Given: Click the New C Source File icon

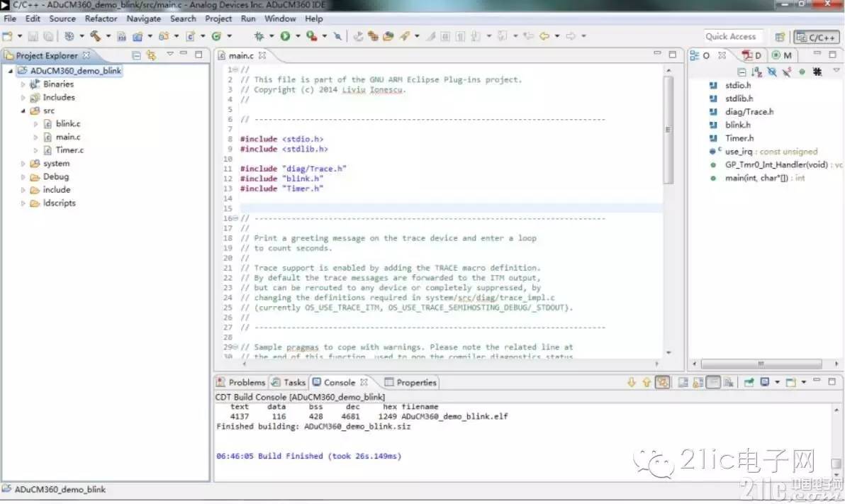Looking at the screenshot, I should pos(190,36).
